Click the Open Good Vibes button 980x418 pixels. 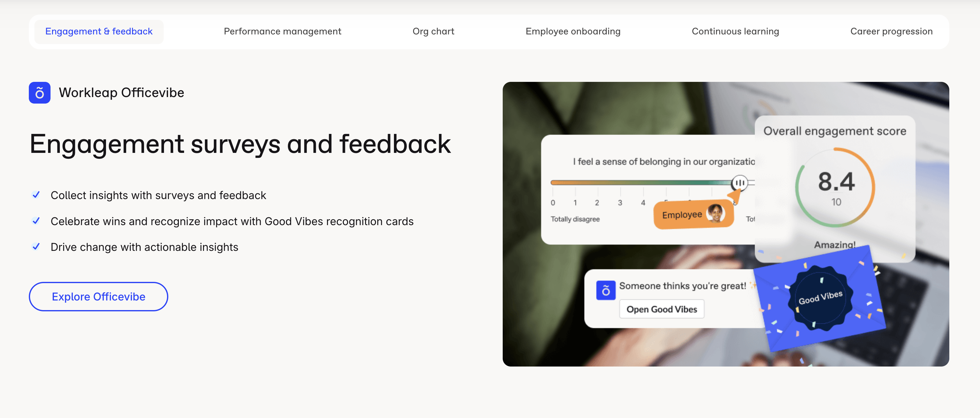tap(662, 309)
